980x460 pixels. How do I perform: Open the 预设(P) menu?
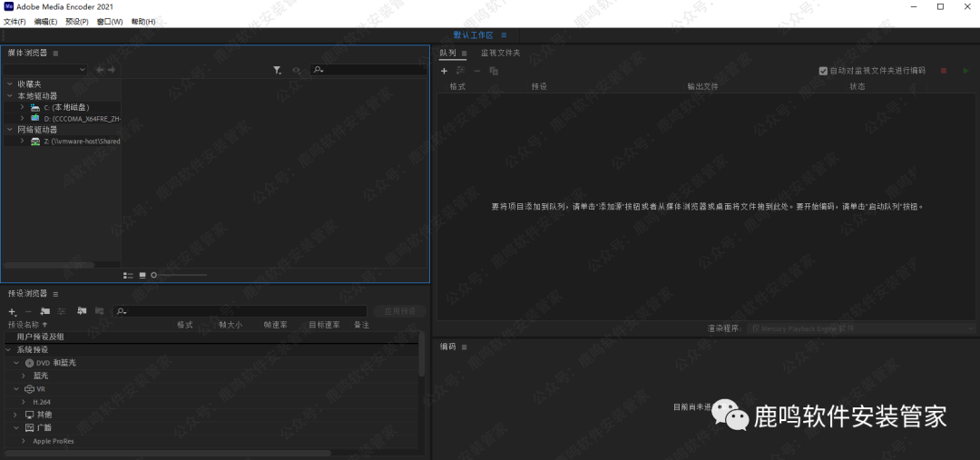[77, 22]
